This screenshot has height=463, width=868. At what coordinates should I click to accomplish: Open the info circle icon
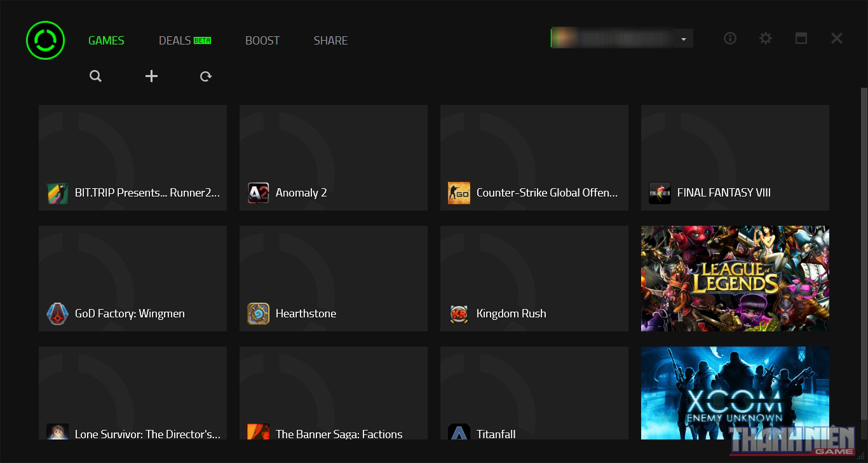pos(730,38)
